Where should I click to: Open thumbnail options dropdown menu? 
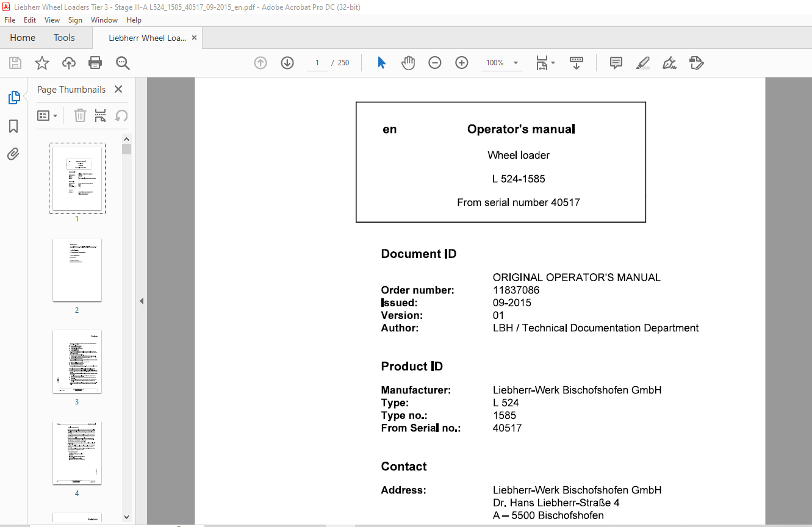point(47,115)
